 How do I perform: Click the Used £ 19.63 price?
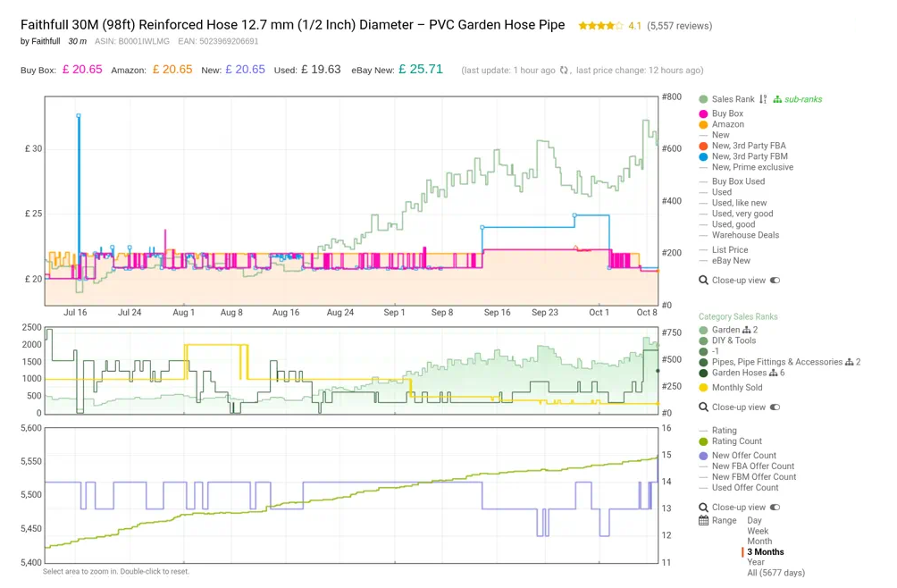click(321, 69)
